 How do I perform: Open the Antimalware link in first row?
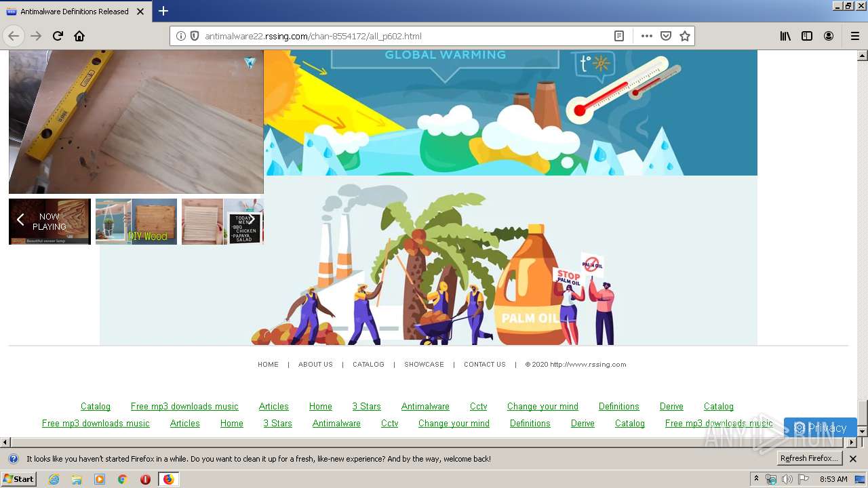tap(425, 407)
